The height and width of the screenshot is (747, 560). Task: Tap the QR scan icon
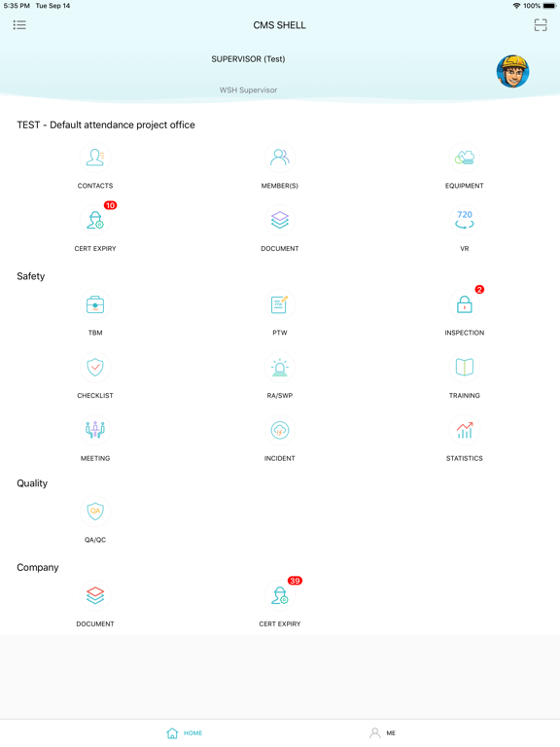(541, 24)
